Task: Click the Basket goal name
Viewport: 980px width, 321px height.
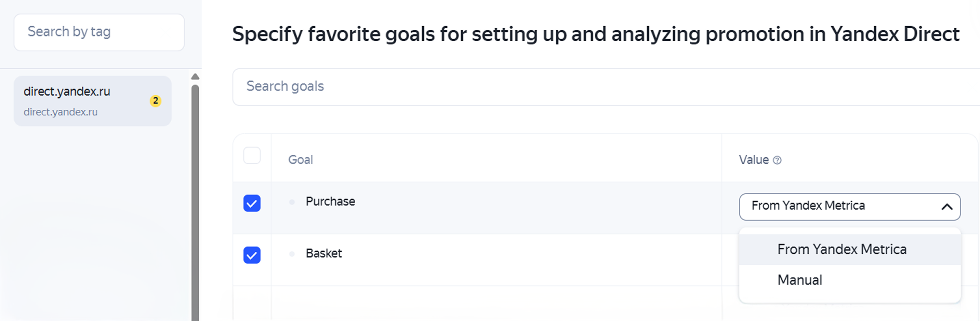Action: [324, 253]
